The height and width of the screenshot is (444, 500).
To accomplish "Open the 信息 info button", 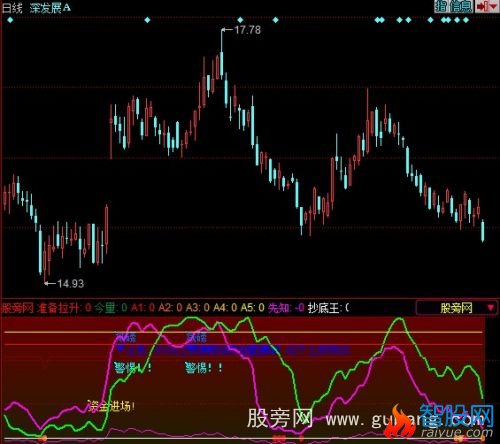I will click(461, 6).
